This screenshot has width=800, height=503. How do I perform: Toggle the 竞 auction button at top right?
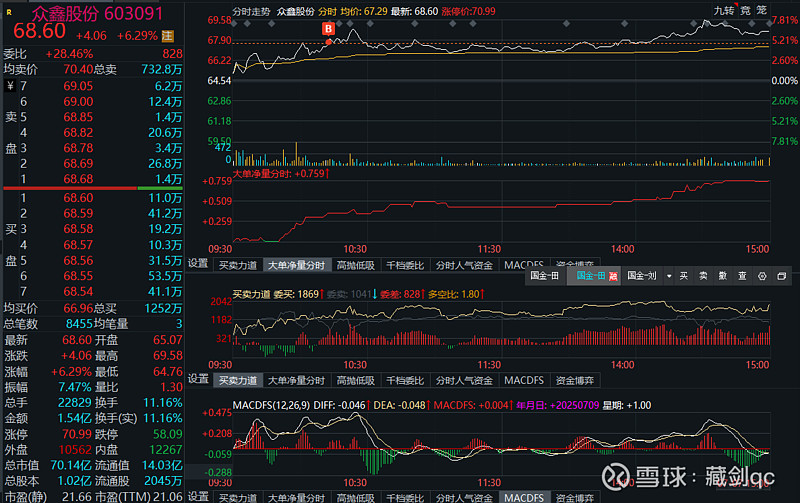745,10
